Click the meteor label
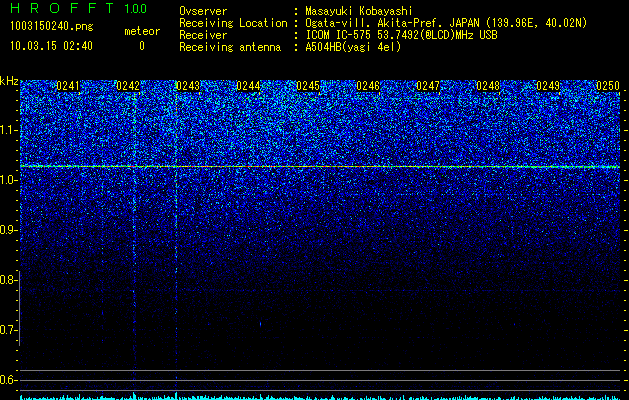The width and height of the screenshot is (629, 400). [x=142, y=31]
